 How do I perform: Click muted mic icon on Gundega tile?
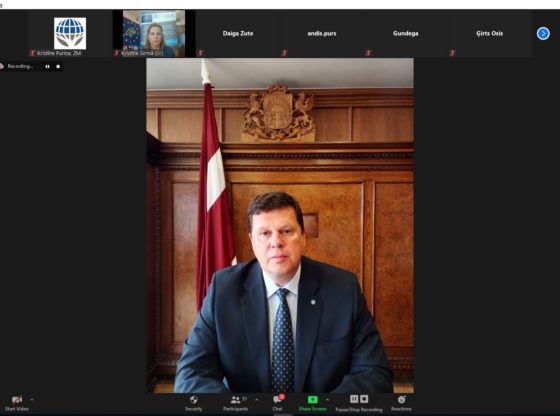[368, 53]
